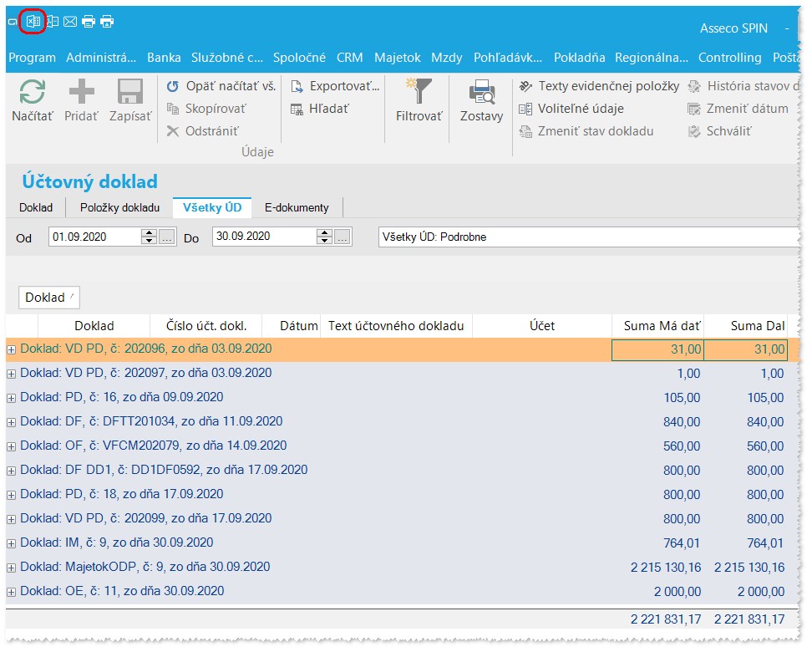Click Zmeniť stav dokladu
The height and width of the screenshot is (652, 812).
click(x=586, y=131)
